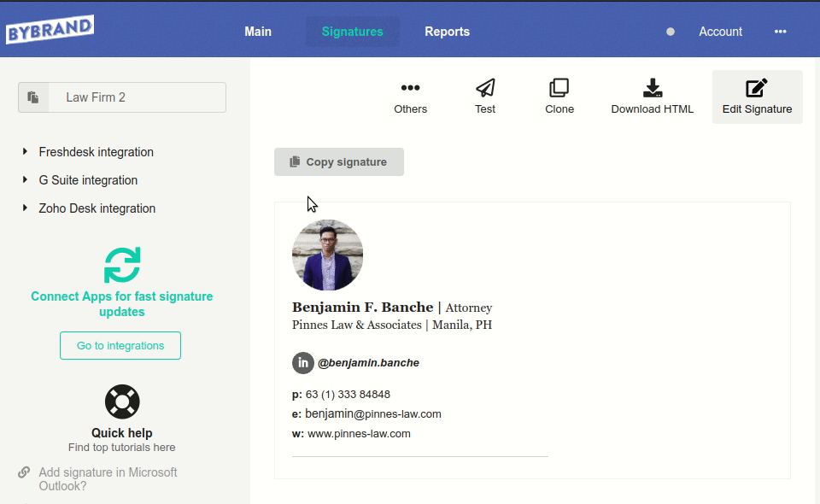This screenshot has height=504, width=820.
Task: Click the name Benjamin F. Banche
Action: [x=362, y=308]
